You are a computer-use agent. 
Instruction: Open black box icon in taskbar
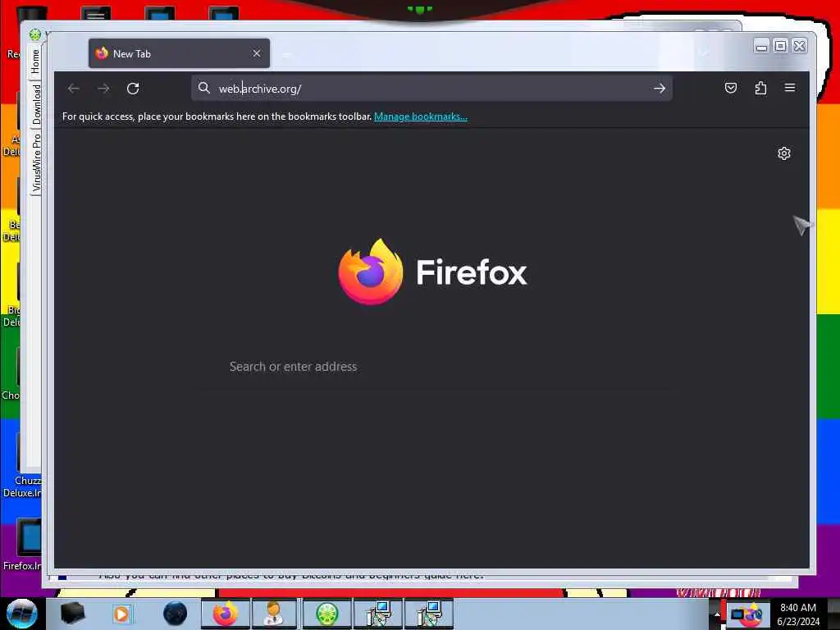[72, 614]
